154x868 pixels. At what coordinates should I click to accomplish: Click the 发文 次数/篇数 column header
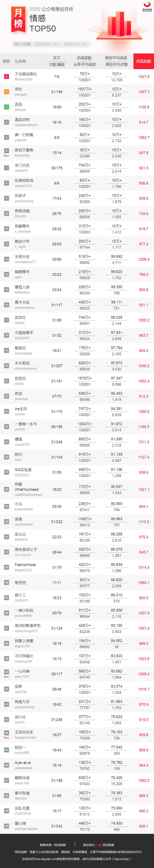point(56,61)
